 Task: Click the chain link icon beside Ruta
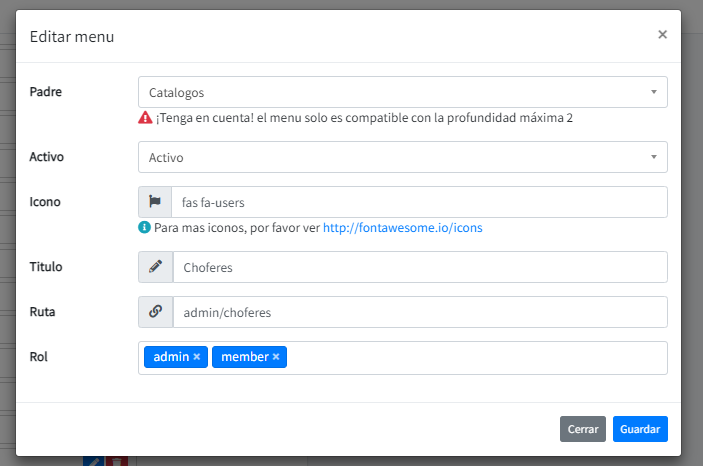tap(155, 312)
